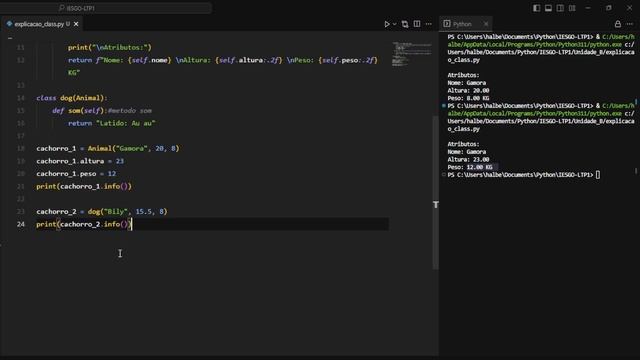Click terminal output 'Peso: 12.00 KG'
The width and height of the screenshot is (640, 360).
tap(470, 167)
